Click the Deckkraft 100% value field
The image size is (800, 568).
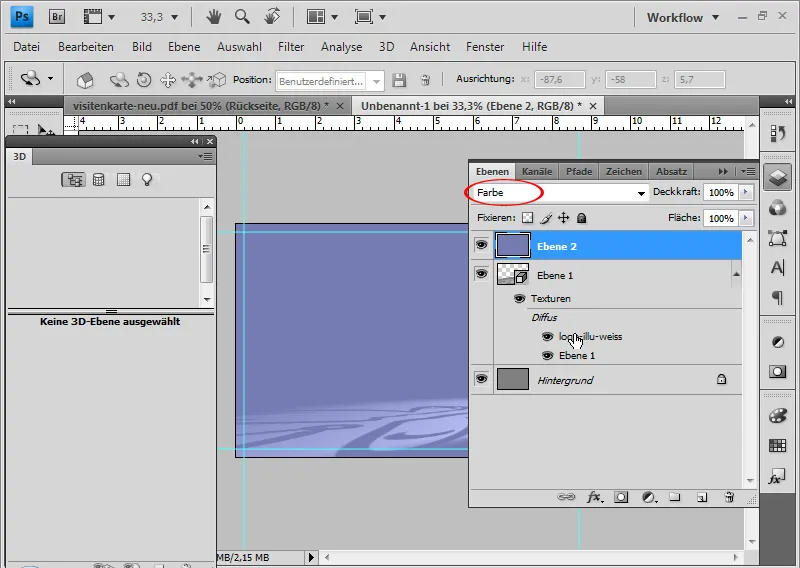point(721,192)
